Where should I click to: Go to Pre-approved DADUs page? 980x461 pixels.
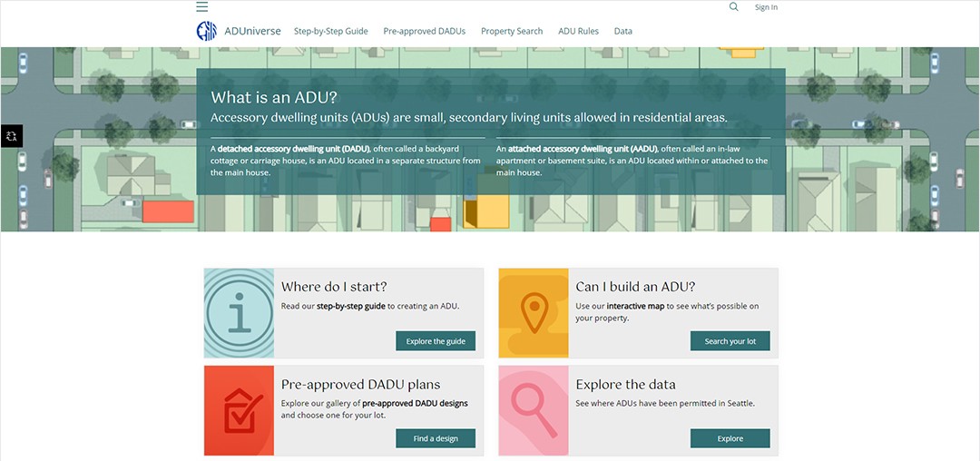425,31
